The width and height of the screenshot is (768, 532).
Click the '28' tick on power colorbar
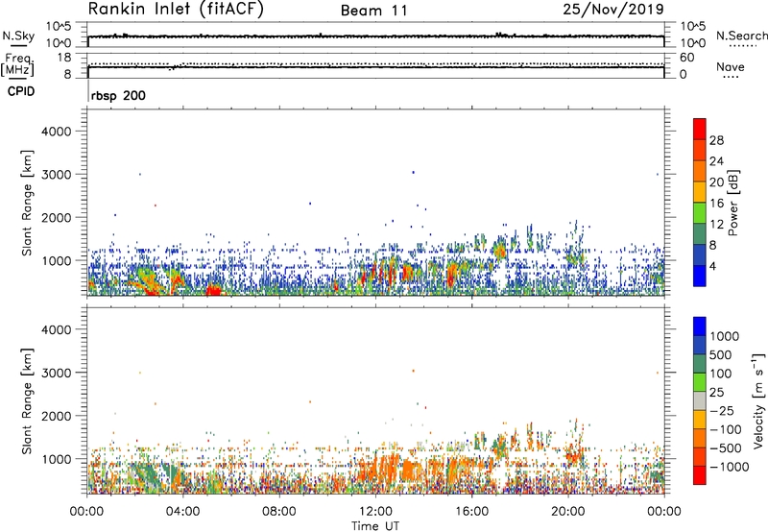click(x=716, y=140)
